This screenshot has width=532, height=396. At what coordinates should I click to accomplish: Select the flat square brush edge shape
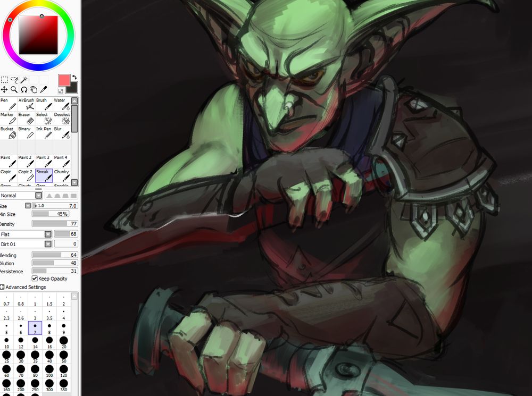coord(73,196)
